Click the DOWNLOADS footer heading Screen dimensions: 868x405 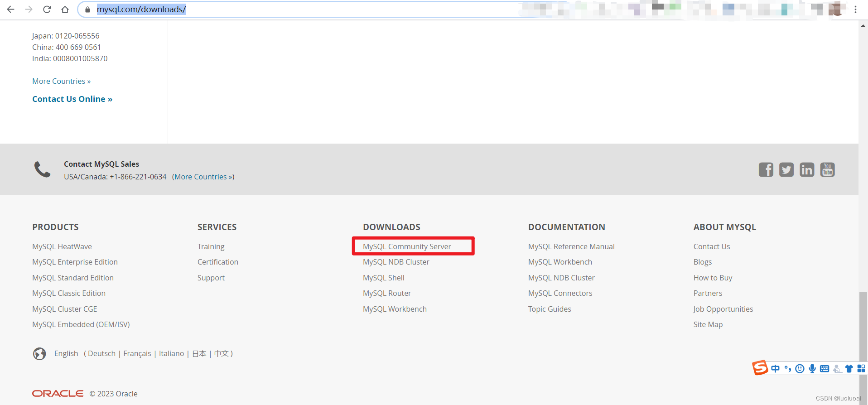click(x=391, y=227)
